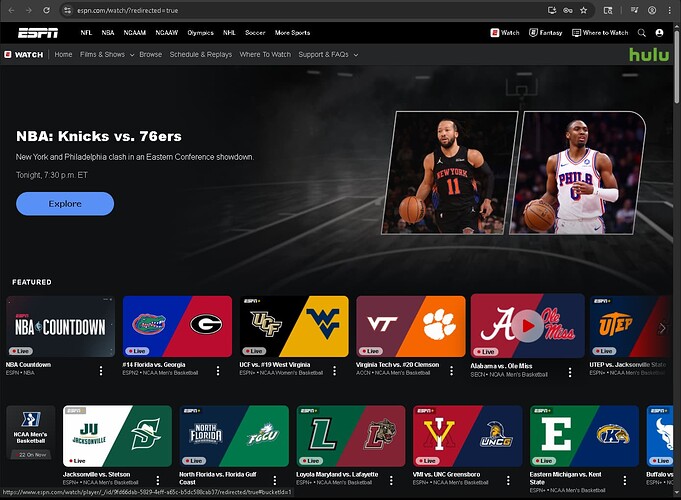
Task: Click the blue Explore button
Action: point(65,204)
